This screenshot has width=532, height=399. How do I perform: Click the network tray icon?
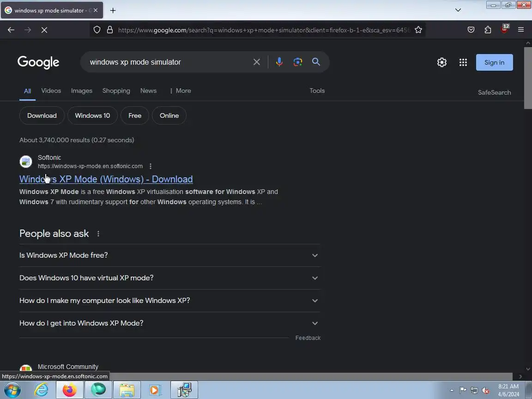tap(474, 391)
